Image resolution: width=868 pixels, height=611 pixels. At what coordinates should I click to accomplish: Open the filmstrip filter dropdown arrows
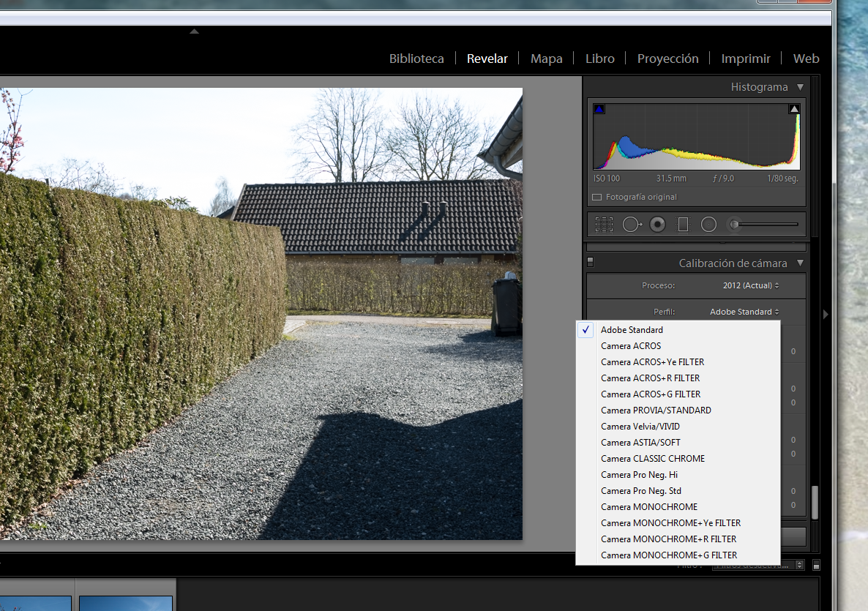tap(799, 565)
